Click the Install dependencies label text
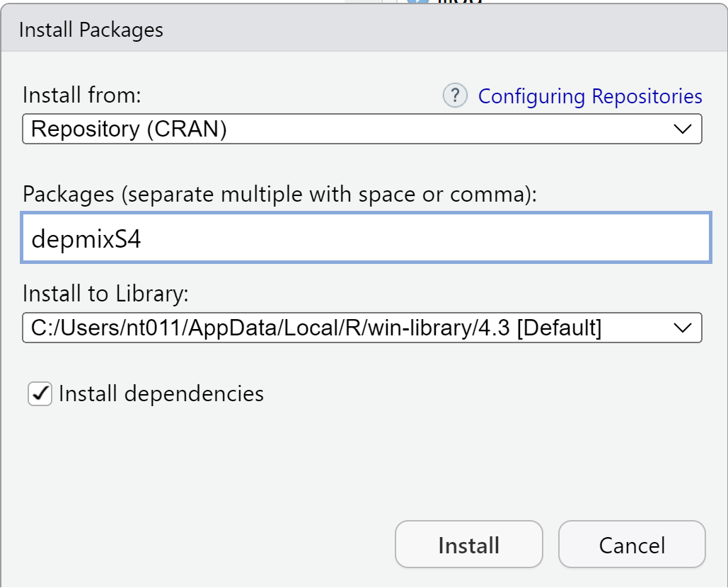This screenshot has width=728, height=588. (x=161, y=393)
